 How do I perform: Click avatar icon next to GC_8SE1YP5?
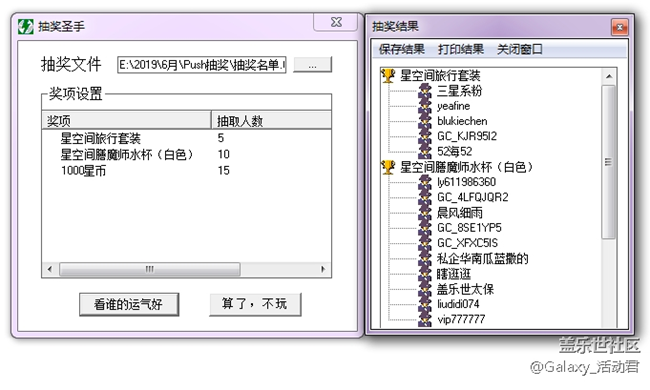point(425,228)
